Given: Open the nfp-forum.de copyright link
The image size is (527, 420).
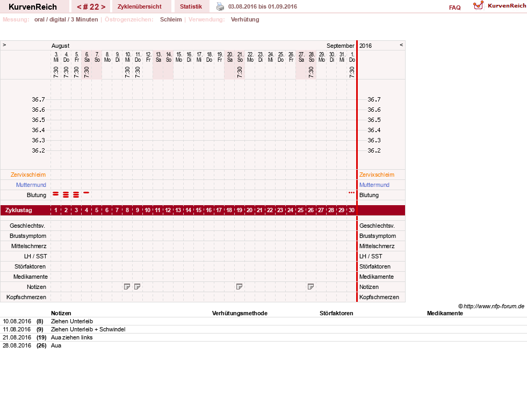Looking at the screenshot, I should tap(491, 306).
